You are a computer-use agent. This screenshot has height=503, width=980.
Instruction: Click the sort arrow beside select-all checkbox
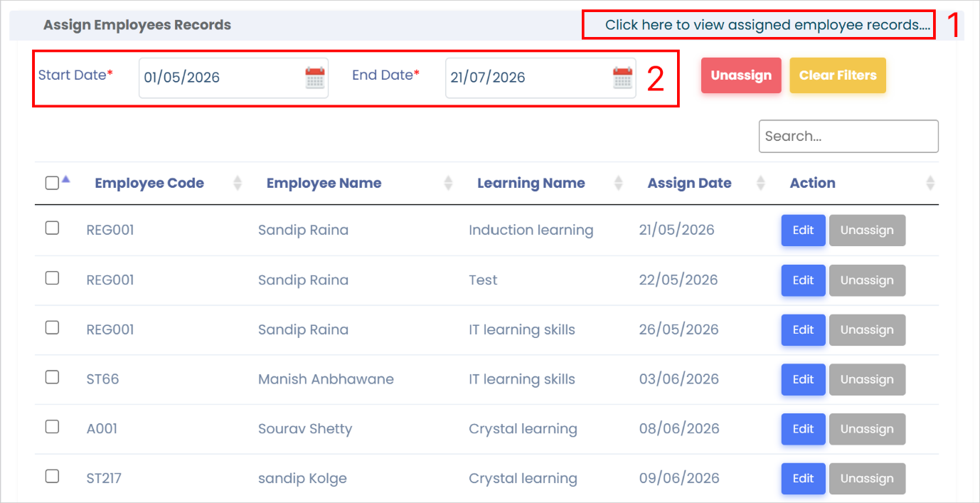(x=65, y=179)
